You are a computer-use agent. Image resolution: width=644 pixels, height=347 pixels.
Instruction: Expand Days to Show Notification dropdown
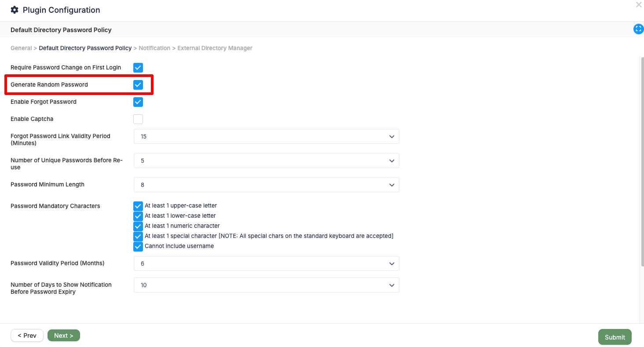click(267, 285)
